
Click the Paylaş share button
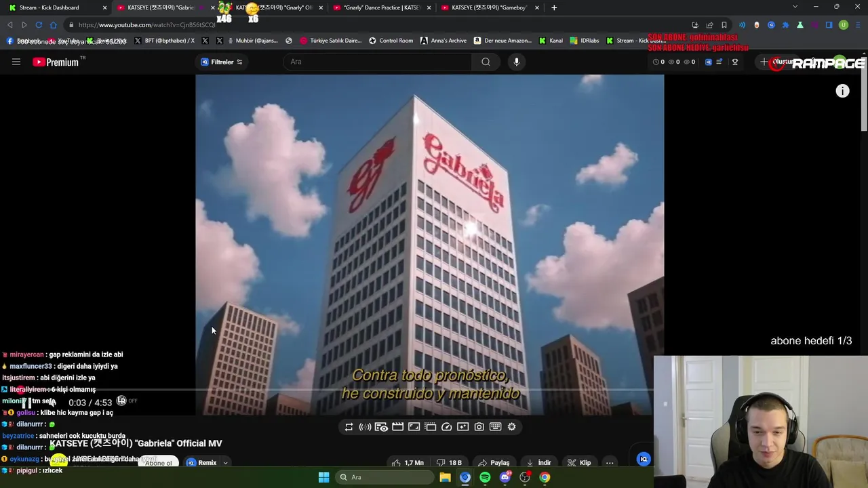494,463
